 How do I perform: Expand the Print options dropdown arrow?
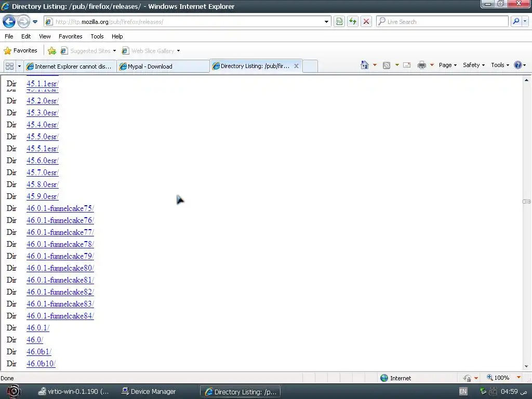click(x=432, y=65)
